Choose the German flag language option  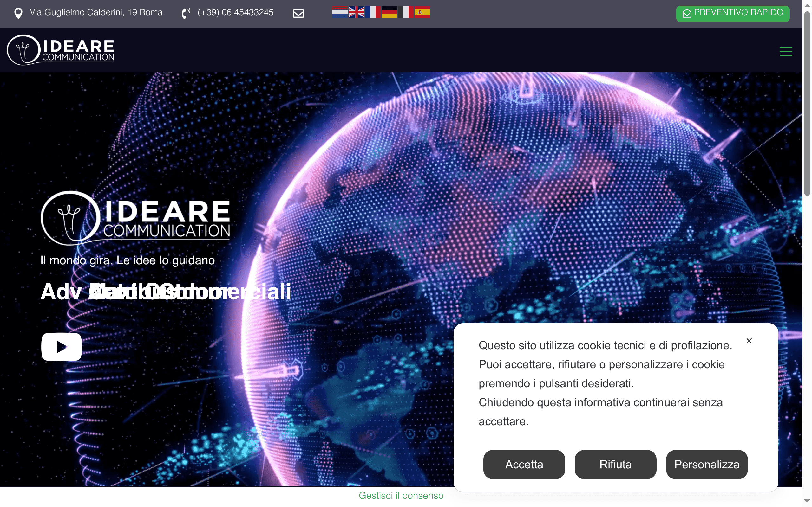pyautogui.click(x=390, y=12)
